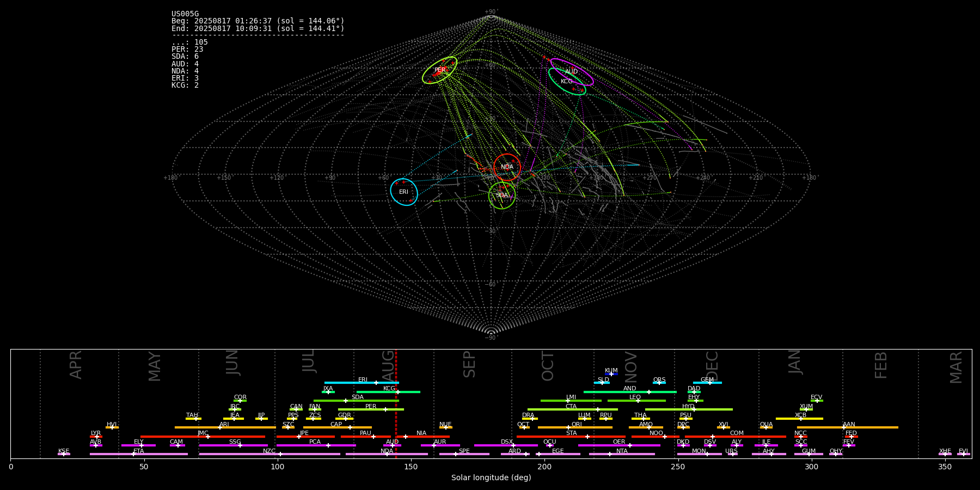The image size is (980, 490).
Task: Click the NIA shower label in timeline
Action: click(421, 433)
